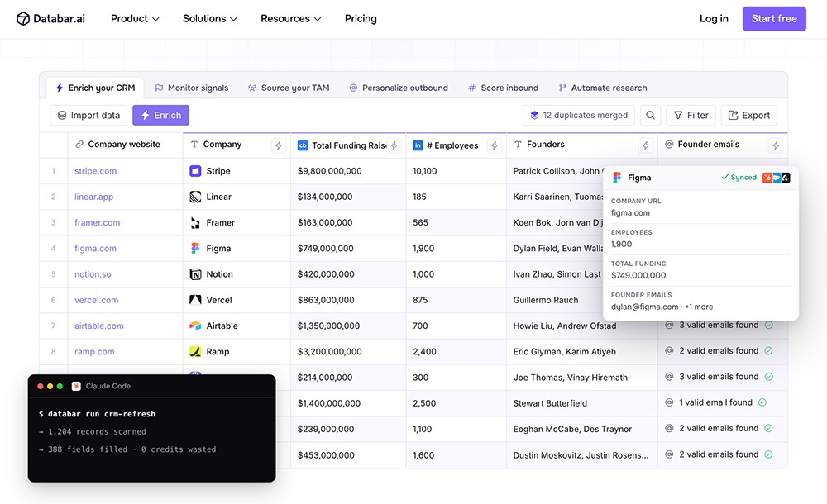Click the bolt icon in Total Funding header

click(394, 145)
